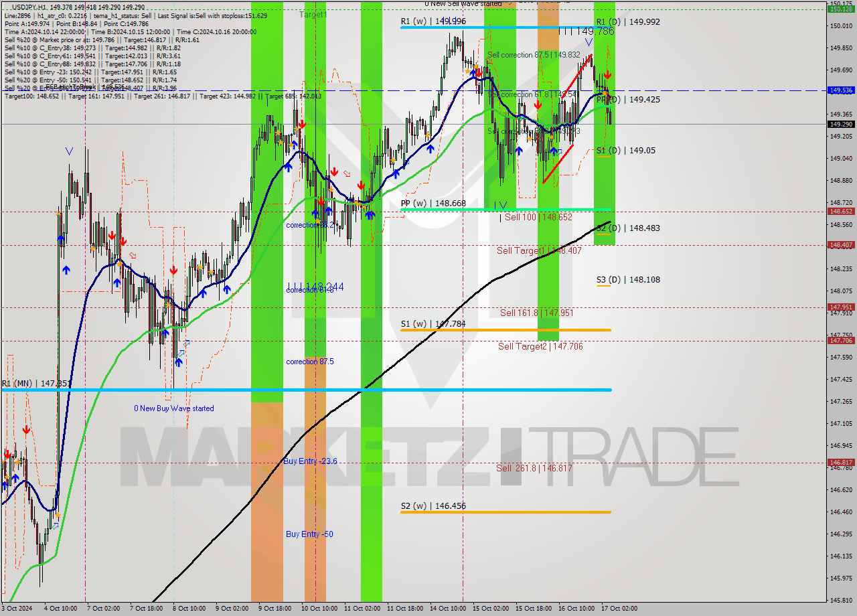This screenshot has height=616, width=857.
Task: Select the 17 Oct 02:00 time axis label
Action: [619, 609]
